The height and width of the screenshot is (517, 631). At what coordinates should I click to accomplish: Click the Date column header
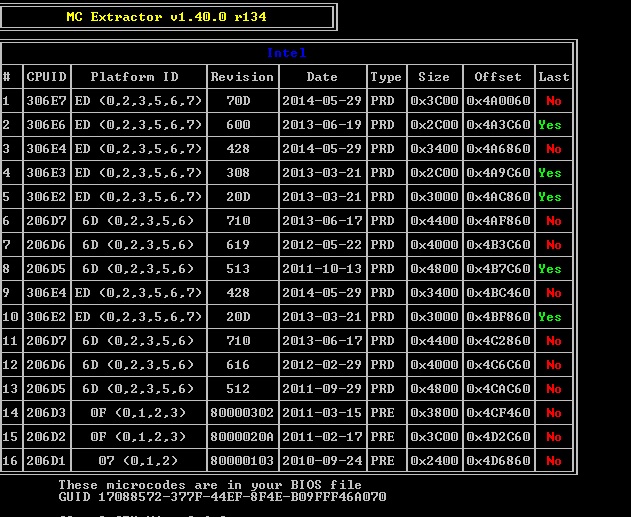(322, 77)
